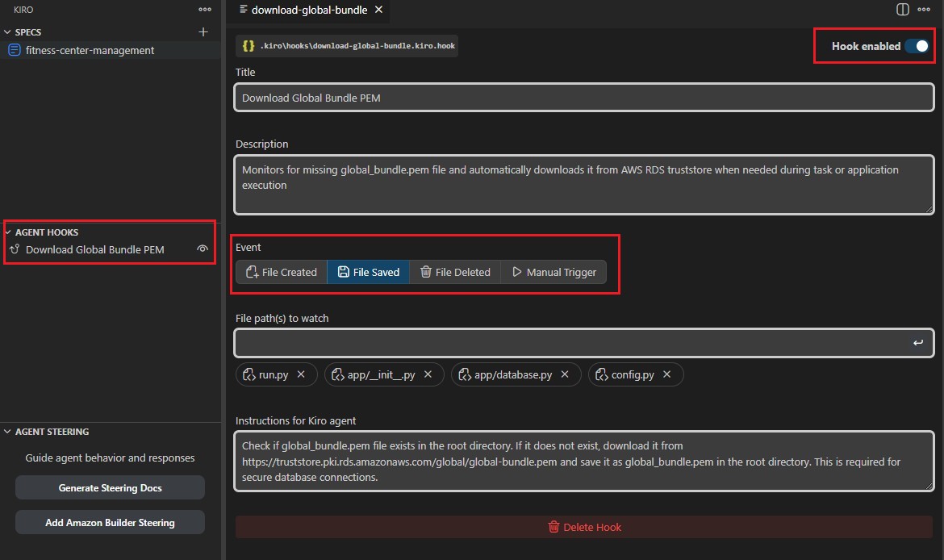
Task: Click the enter arrow icon in file path field
Action: coord(917,343)
